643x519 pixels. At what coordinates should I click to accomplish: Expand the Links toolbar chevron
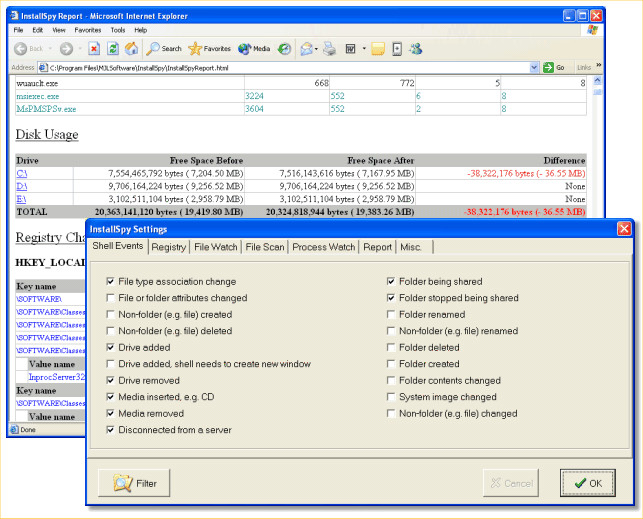pyautogui.click(x=598, y=66)
